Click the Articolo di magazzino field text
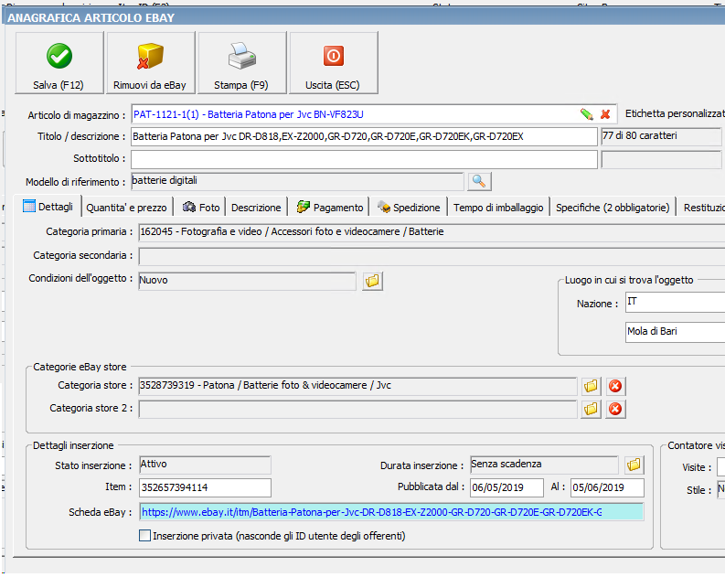This screenshot has width=725, height=588. [x=249, y=114]
